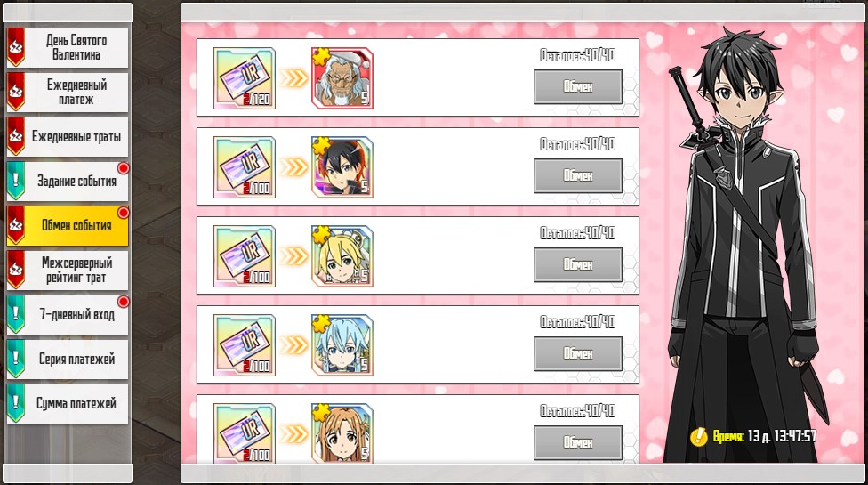Click Обмен button for the blonde character
Screen dimensions: 868x485
point(578,264)
